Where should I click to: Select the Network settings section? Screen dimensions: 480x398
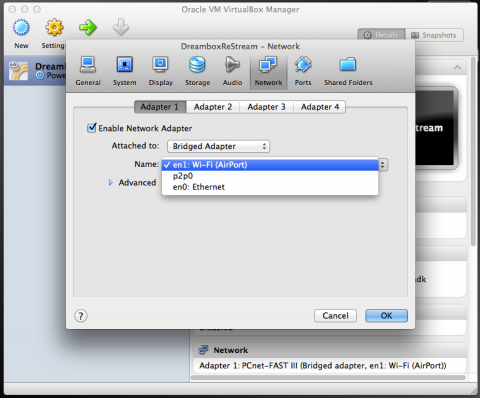tap(268, 71)
